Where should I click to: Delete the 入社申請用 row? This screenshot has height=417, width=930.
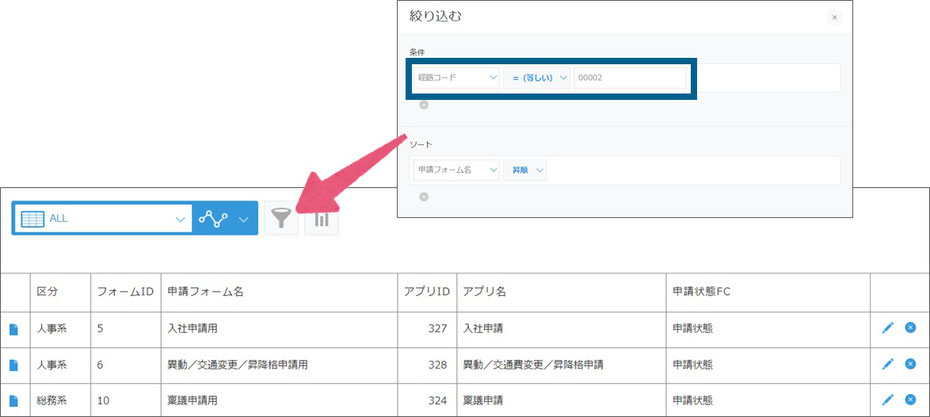[910, 327]
